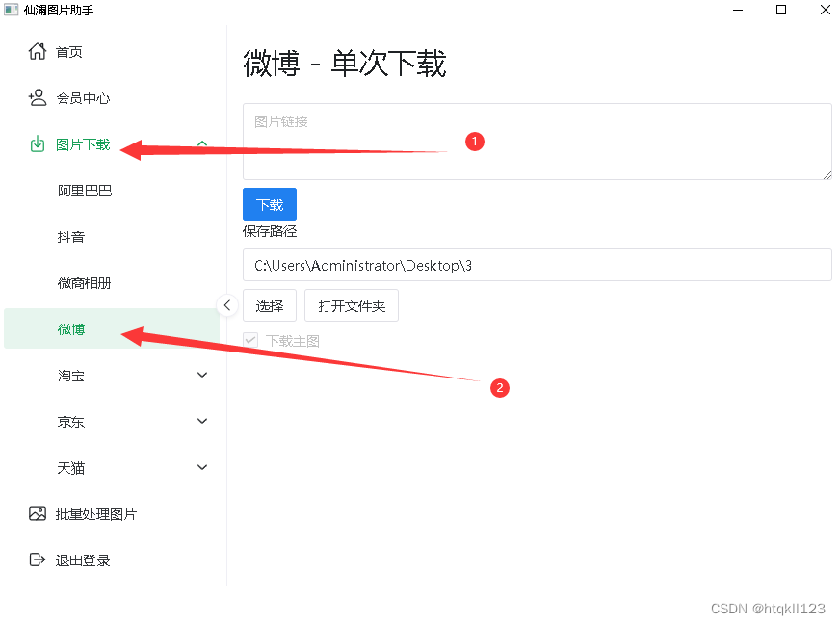The width and height of the screenshot is (840, 625).
Task: Open the 首页 menu item
Action: (112, 51)
